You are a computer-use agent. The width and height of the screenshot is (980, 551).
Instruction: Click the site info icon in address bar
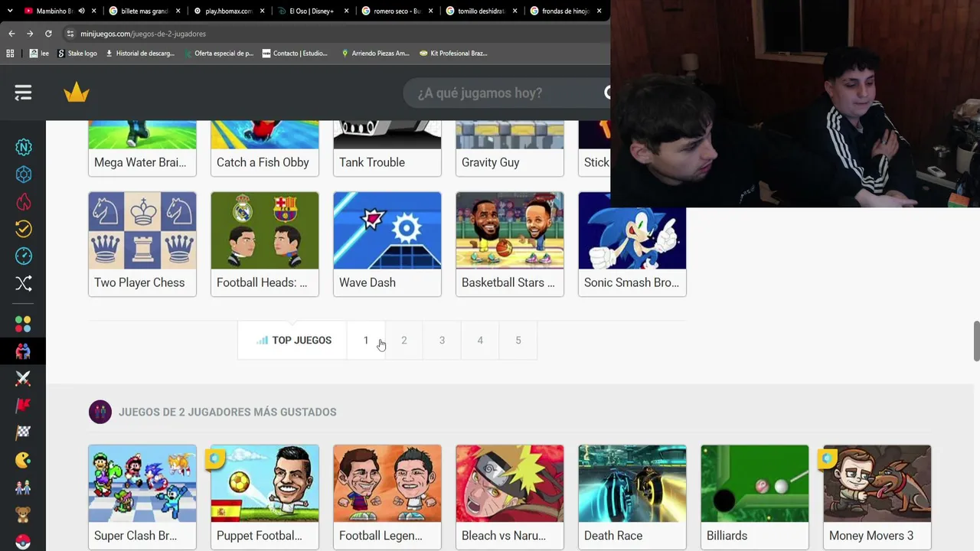[x=70, y=34]
